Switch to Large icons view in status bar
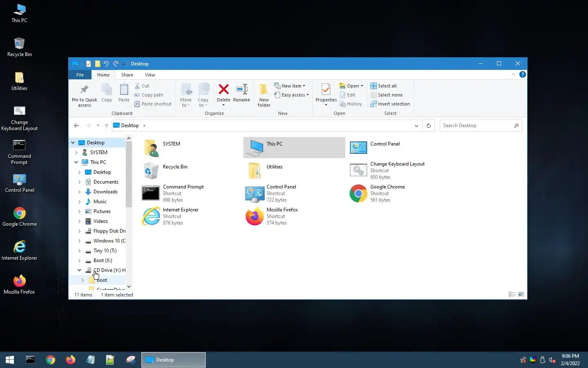The image size is (588, 368). pos(521,294)
